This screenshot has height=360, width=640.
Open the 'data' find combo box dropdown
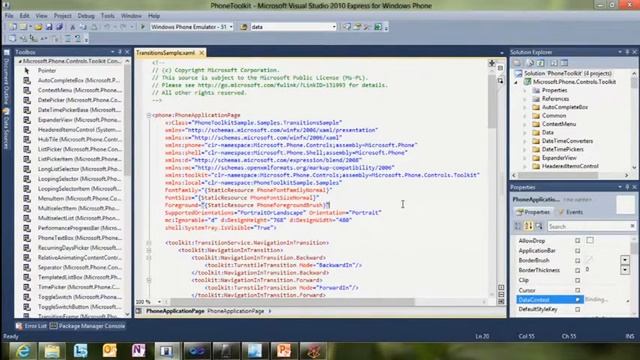click(x=334, y=27)
